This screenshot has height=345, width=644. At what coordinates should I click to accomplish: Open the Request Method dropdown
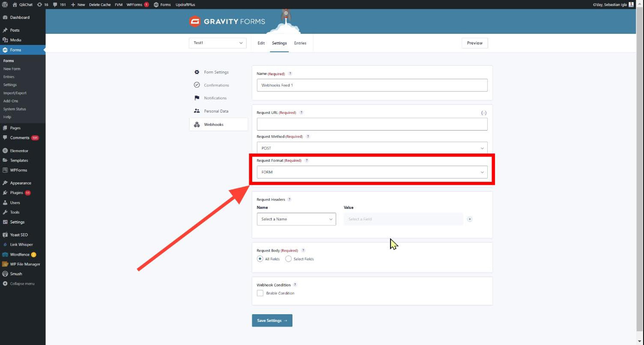point(372,148)
